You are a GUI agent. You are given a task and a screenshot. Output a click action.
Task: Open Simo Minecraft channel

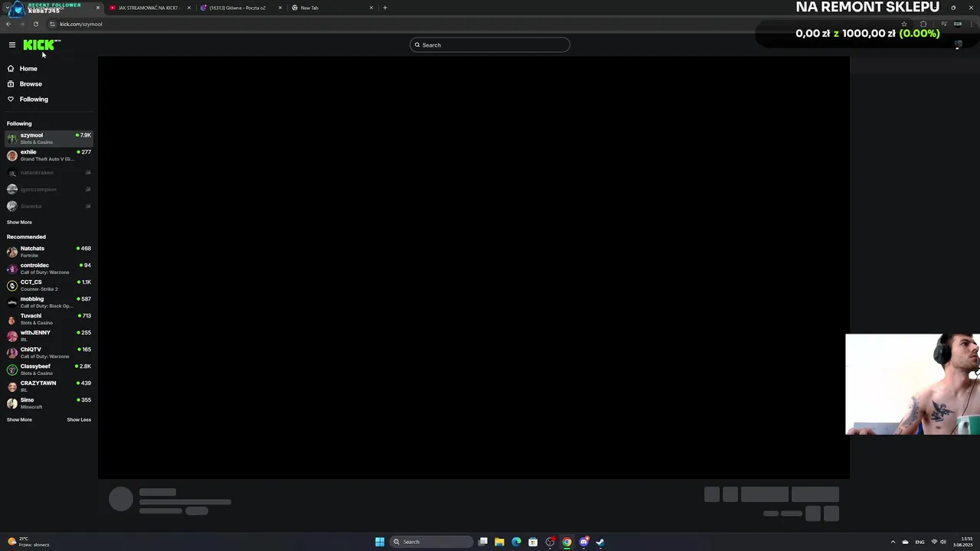click(x=49, y=403)
